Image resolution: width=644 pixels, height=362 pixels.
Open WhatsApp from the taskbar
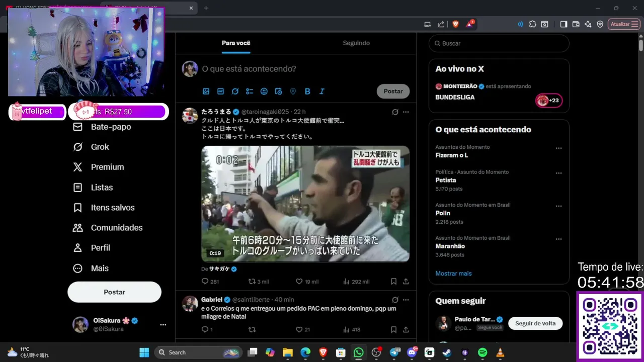click(x=358, y=352)
